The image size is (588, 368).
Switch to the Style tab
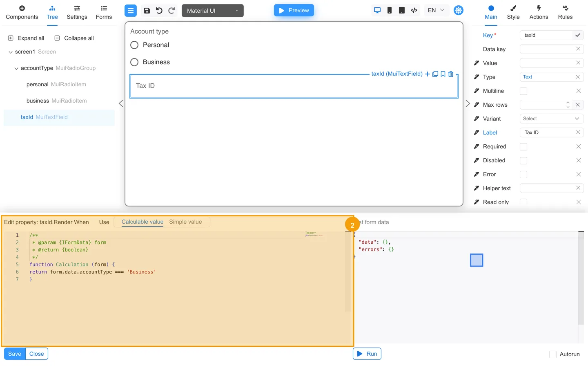(x=513, y=13)
